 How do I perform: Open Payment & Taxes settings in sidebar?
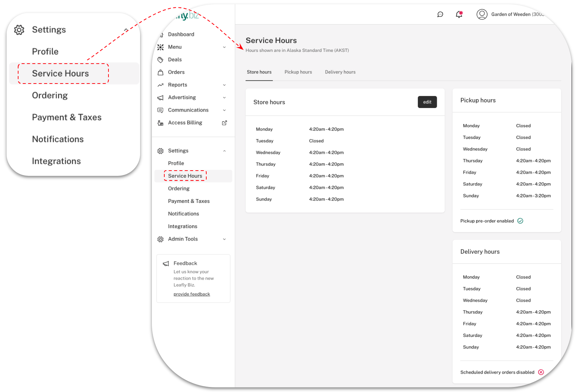tap(189, 201)
